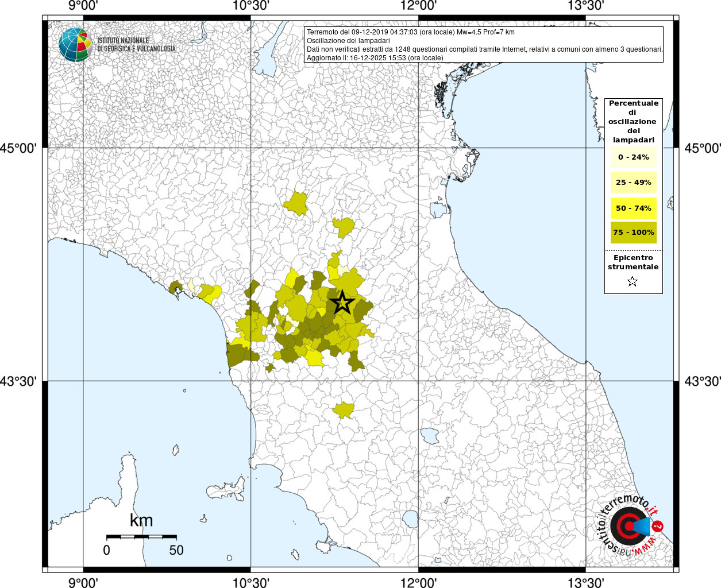
Task: Select the northernmost olive-colored municipality
Action: tap(296, 203)
